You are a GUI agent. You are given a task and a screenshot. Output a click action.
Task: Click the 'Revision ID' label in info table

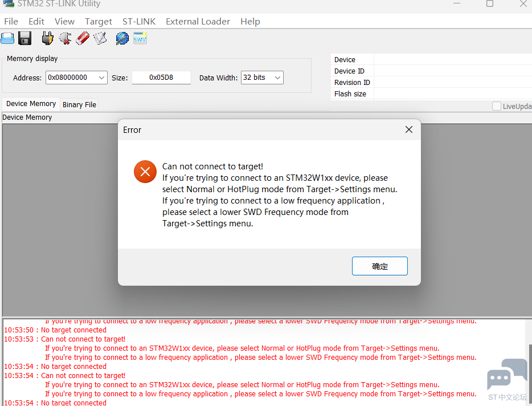click(x=352, y=83)
